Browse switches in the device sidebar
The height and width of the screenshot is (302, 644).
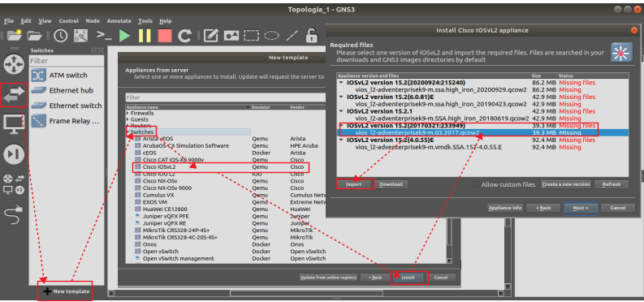click(x=14, y=95)
